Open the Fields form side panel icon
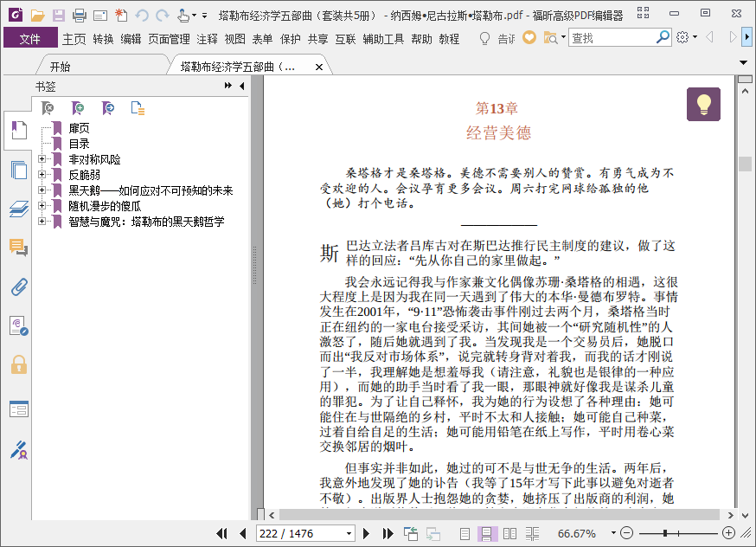The height and width of the screenshot is (547, 756). pos(19,409)
